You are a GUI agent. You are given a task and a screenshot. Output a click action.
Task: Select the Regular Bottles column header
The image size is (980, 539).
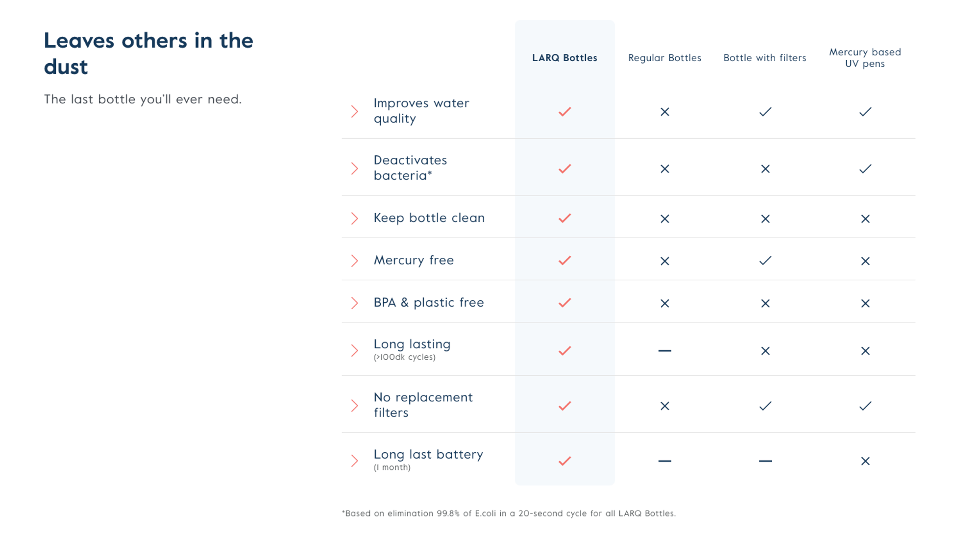point(665,58)
